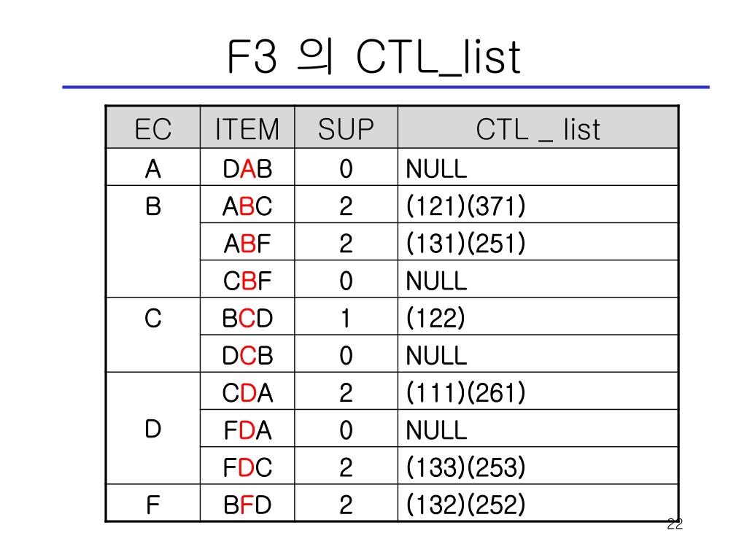Click the FDA item cell

[x=247, y=429]
